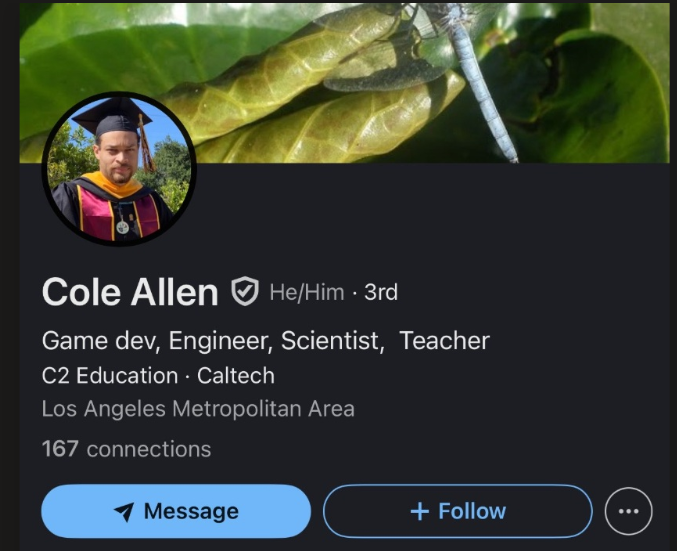Open the Caltech school link

click(x=235, y=376)
